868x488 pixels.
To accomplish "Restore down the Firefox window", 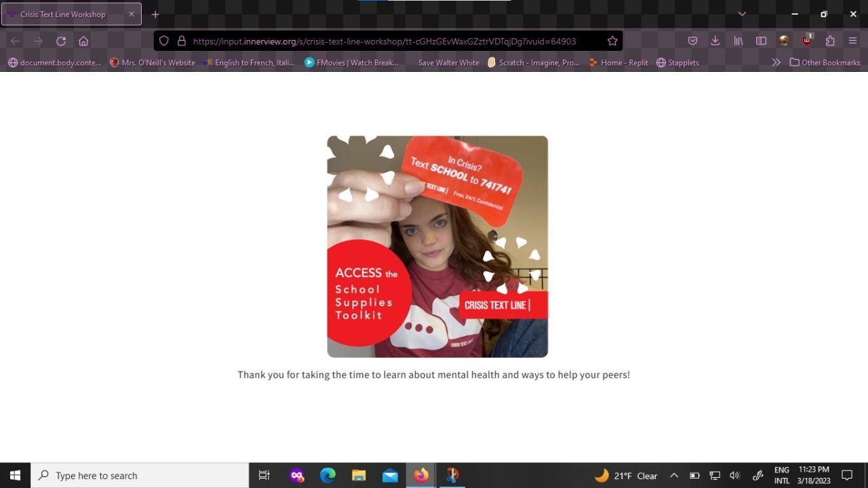I will (824, 14).
